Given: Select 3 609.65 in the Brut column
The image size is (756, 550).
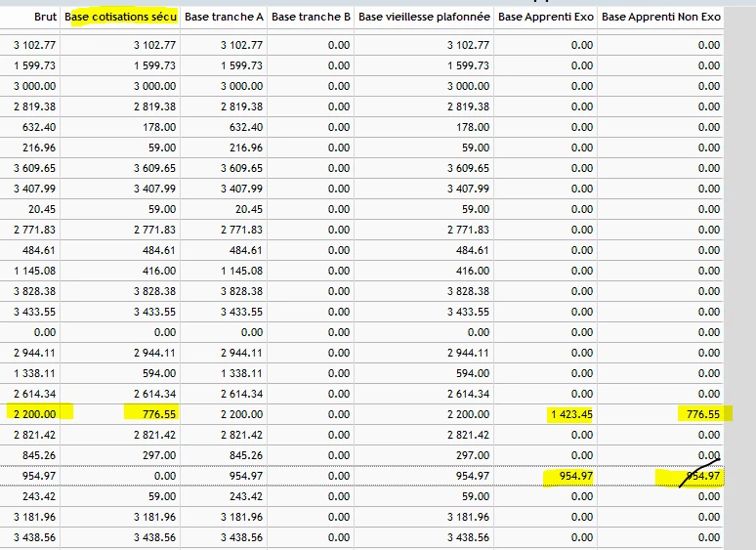Looking at the screenshot, I should [35, 168].
